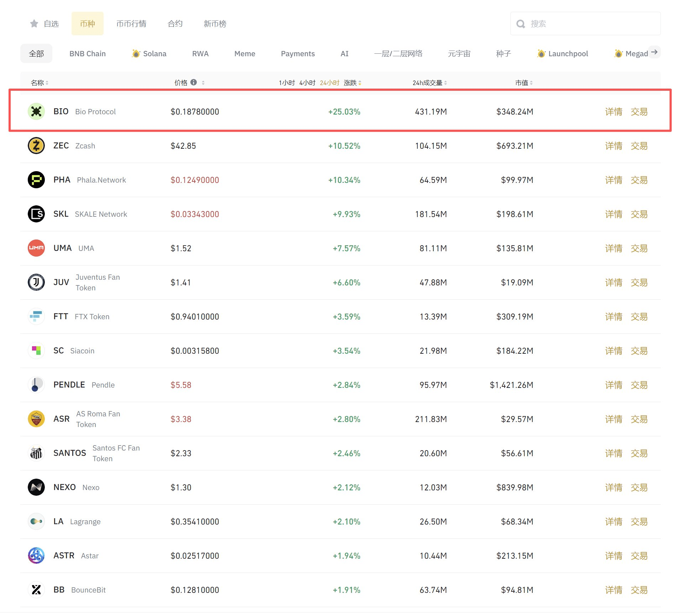Click the price info icon
Image resolution: width=695 pixels, height=616 pixels.
coord(194,82)
